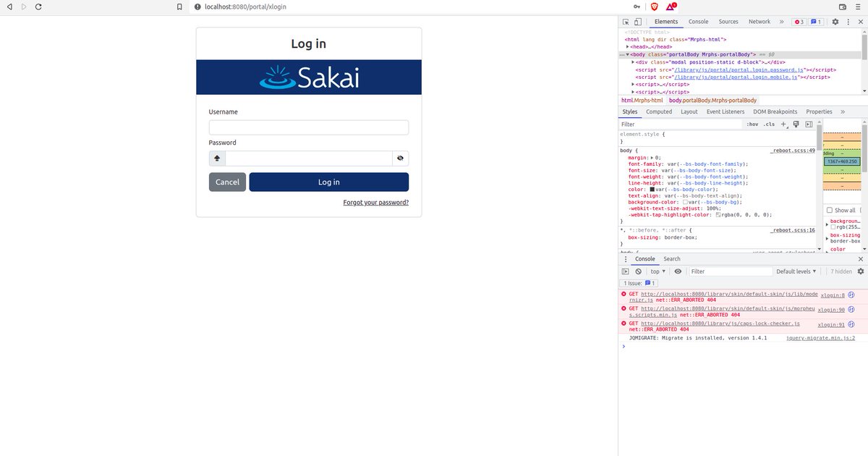Open the _reboot.scss:49 source link
The width and height of the screenshot is (868, 456).
tap(793, 151)
